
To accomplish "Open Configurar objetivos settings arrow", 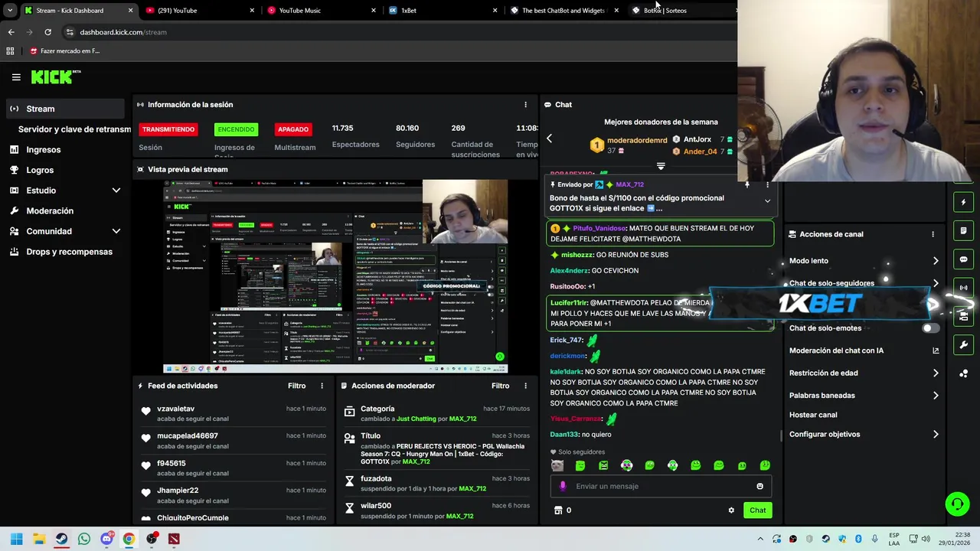I will point(936,435).
